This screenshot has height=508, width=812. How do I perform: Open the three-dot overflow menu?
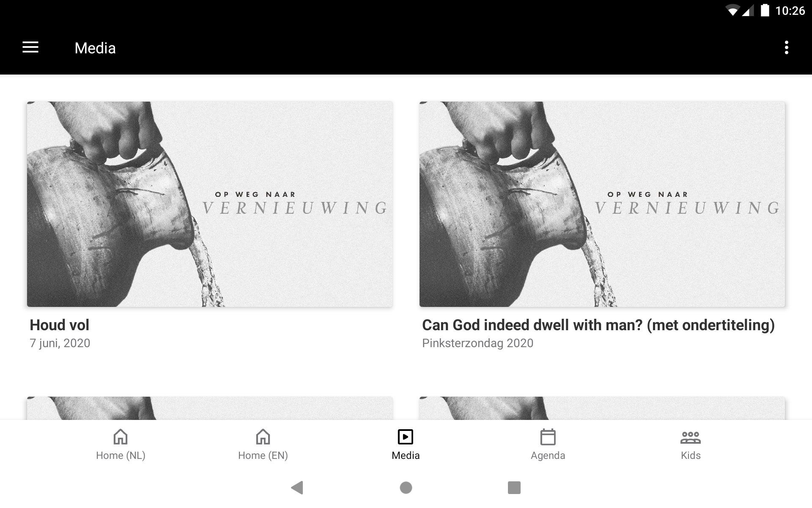coord(786,47)
